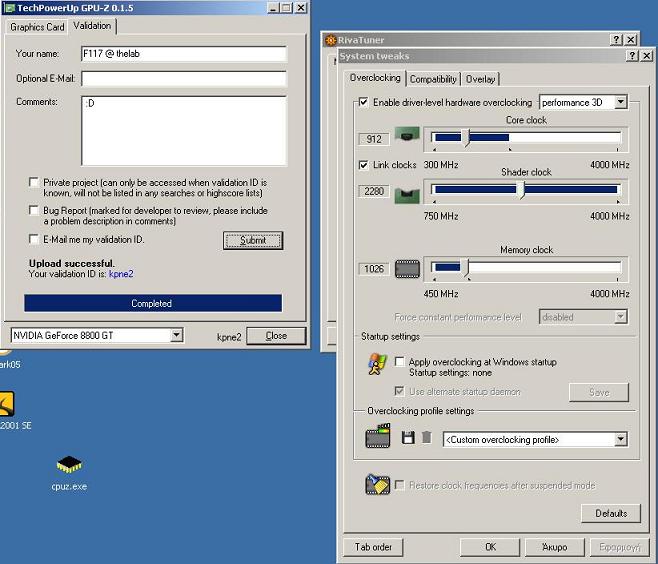The image size is (658, 564).
Task: Click the Defaults button
Action: pyautogui.click(x=611, y=513)
